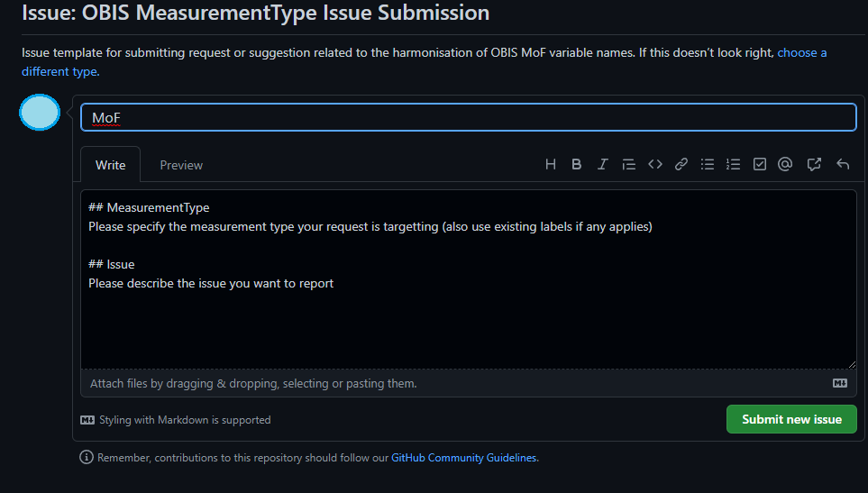Insert code with the angle brackets icon
The image size is (868, 493).
click(655, 164)
